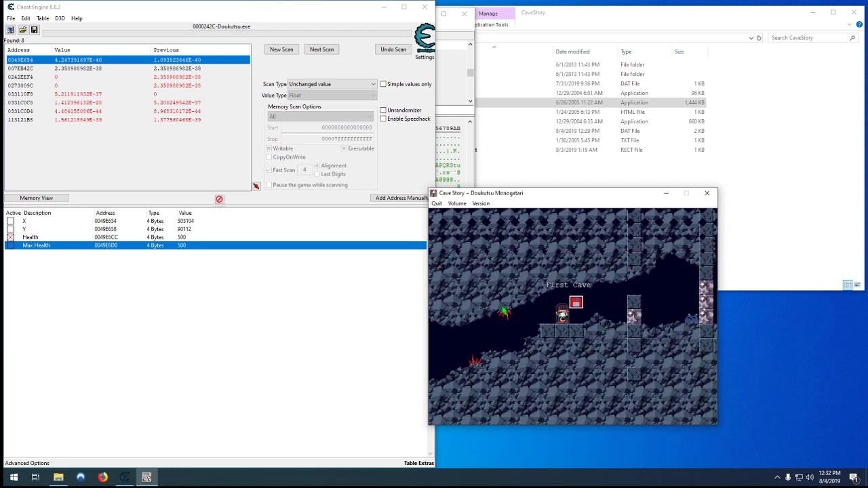Image resolution: width=868 pixels, height=488 pixels.
Task: Toggle the CopyOnWrite checkbox
Action: (x=269, y=157)
